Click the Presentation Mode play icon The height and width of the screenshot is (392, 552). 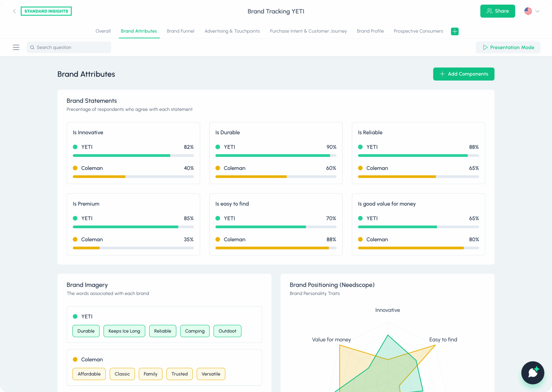(485, 47)
